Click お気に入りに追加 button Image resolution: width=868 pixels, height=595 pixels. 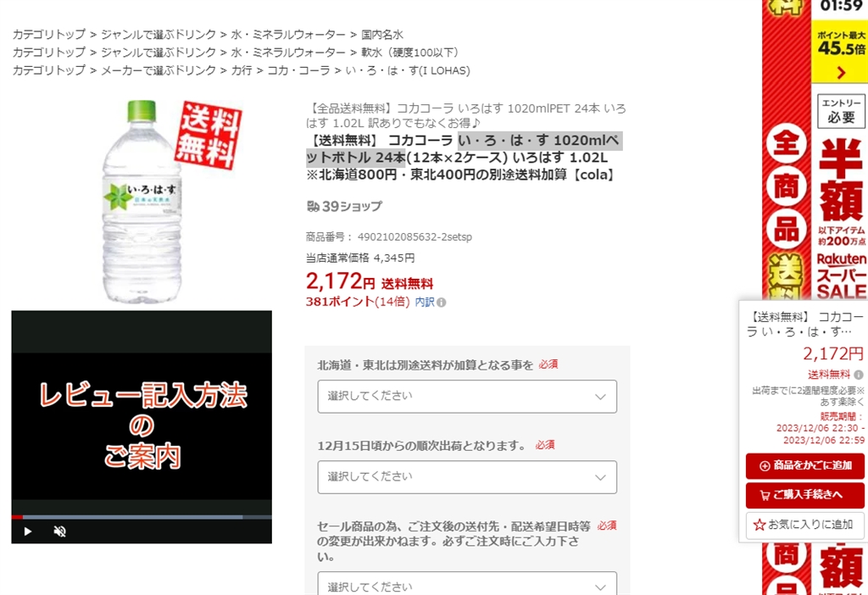(805, 525)
